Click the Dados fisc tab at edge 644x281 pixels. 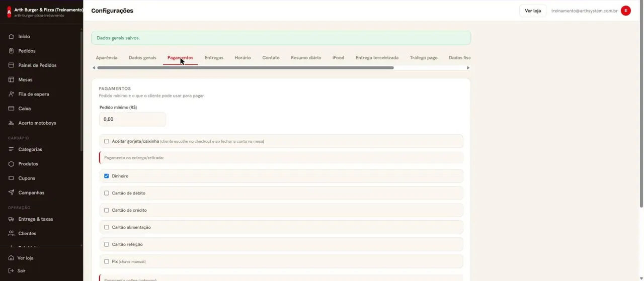pyautogui.click(x=459, y=58)
